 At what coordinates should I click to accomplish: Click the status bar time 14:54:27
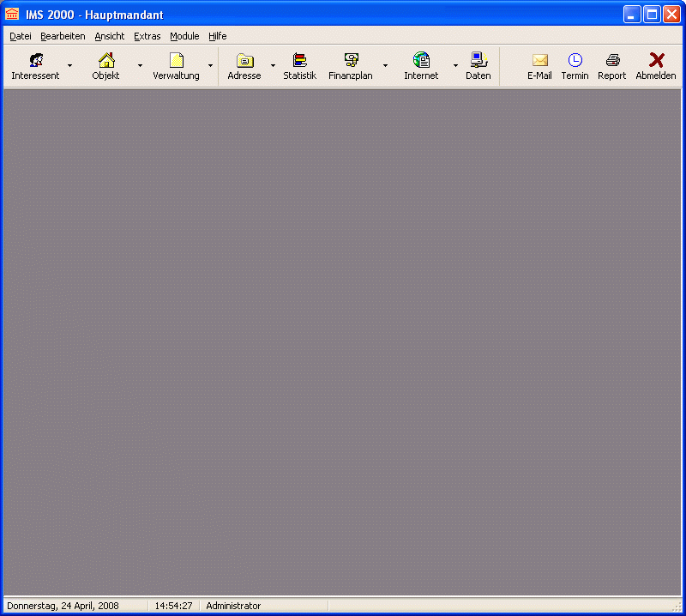click(x=174, y=606)
